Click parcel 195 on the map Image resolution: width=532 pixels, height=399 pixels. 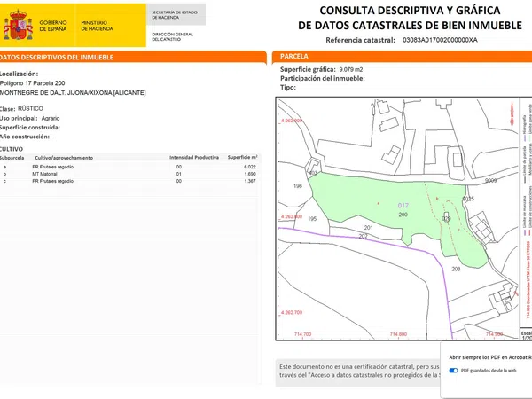312,219
